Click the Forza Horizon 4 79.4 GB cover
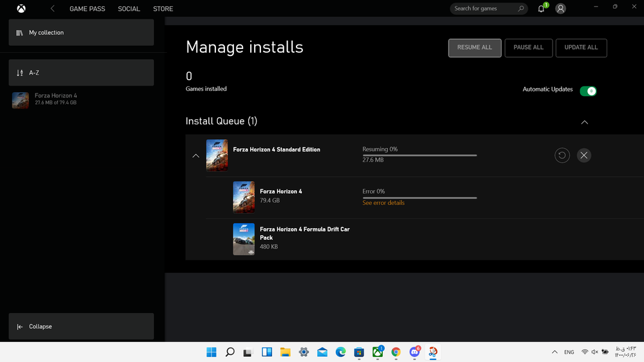The image size is (644, 362). [x=244, y=197]
